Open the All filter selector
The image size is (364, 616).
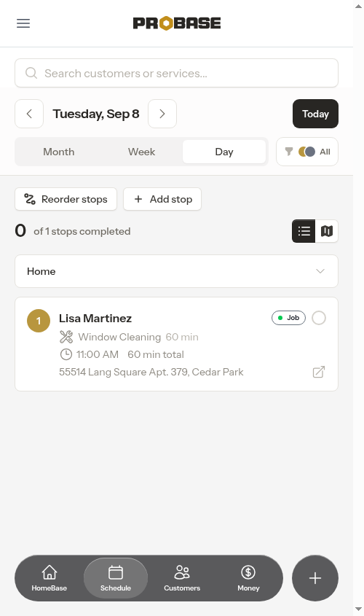(307, 152)
